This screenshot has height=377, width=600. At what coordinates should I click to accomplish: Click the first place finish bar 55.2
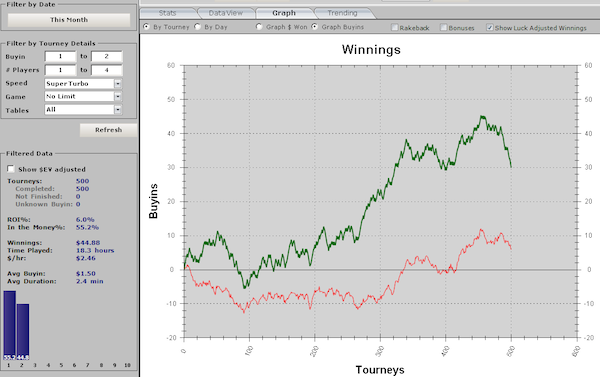(x=10, y=325)
